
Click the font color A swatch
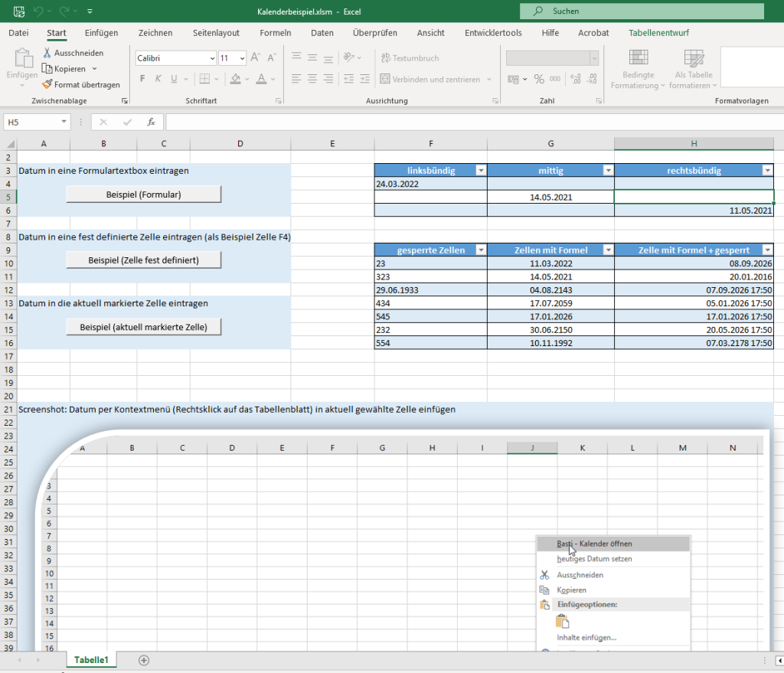261,79
